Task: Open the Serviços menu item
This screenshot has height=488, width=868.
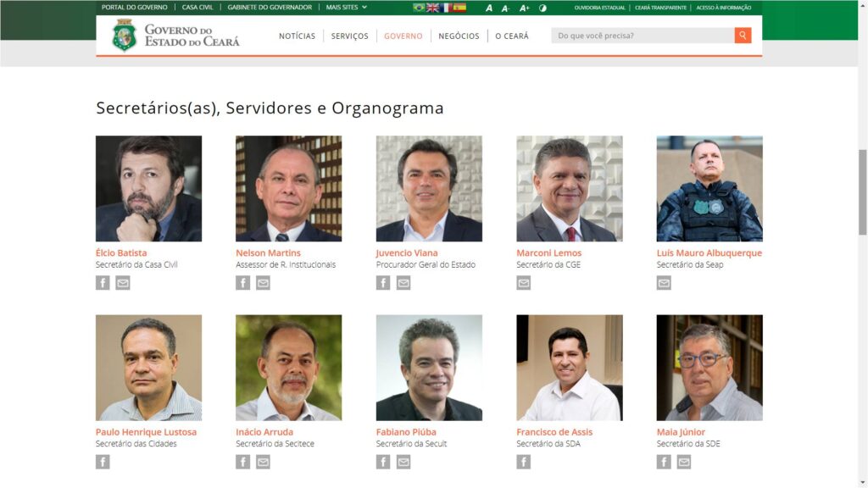Action: click(x=349, y=36)
